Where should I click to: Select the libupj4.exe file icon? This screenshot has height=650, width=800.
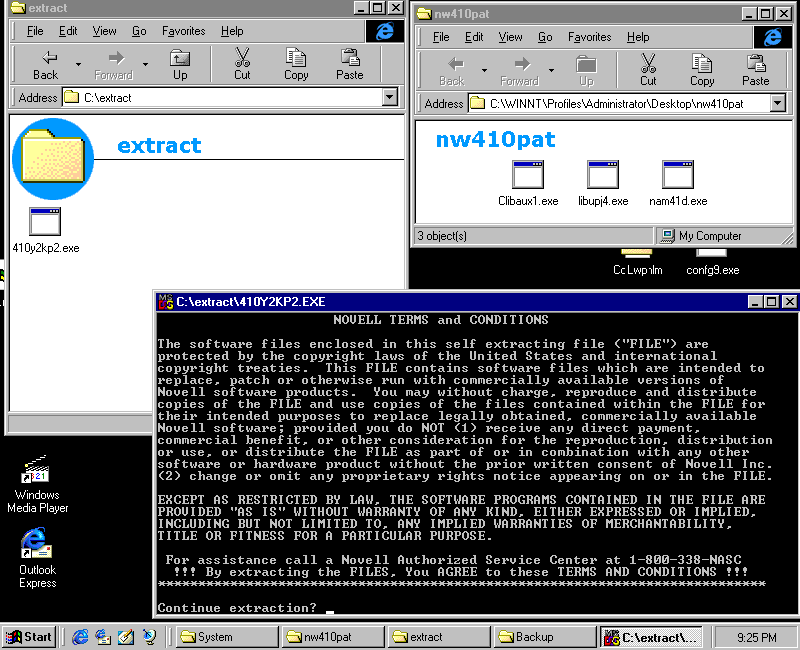[603, 174]
